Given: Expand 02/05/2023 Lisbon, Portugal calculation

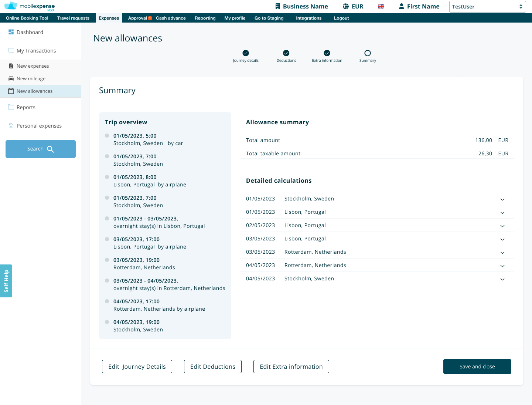Looking at the screenshot, I should point(502,226).
